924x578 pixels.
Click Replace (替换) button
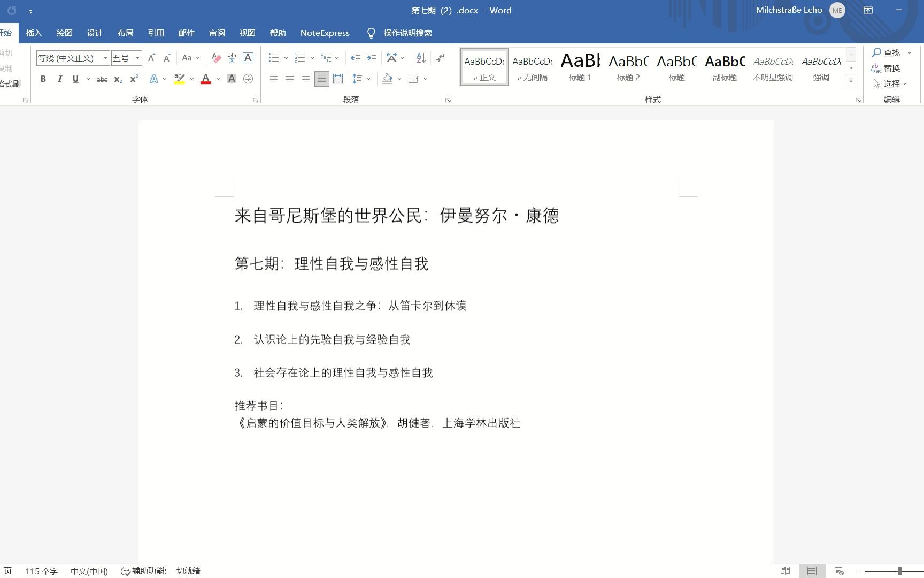(x=887, y=68)
